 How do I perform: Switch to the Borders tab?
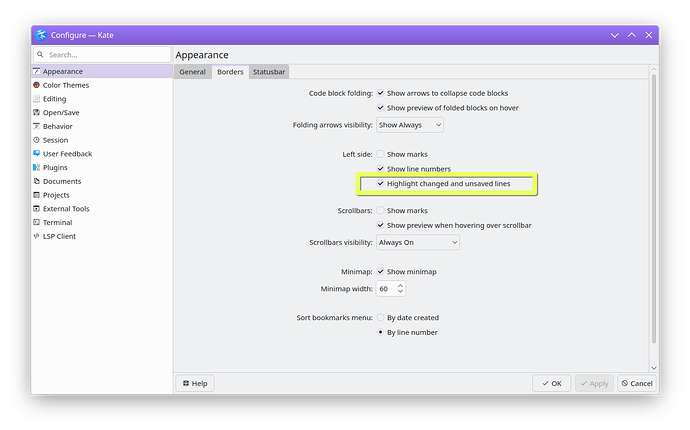tap(230, 72)
